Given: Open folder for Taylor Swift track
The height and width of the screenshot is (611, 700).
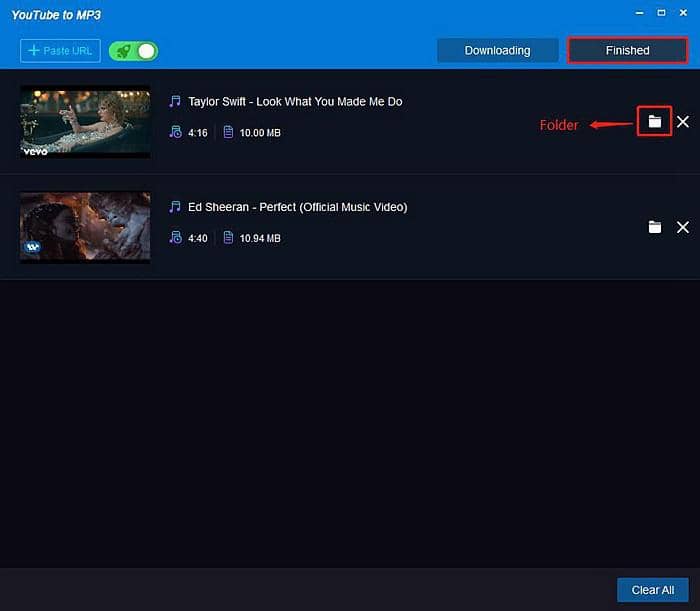Looking at the screenshot, I should point(654,121).
